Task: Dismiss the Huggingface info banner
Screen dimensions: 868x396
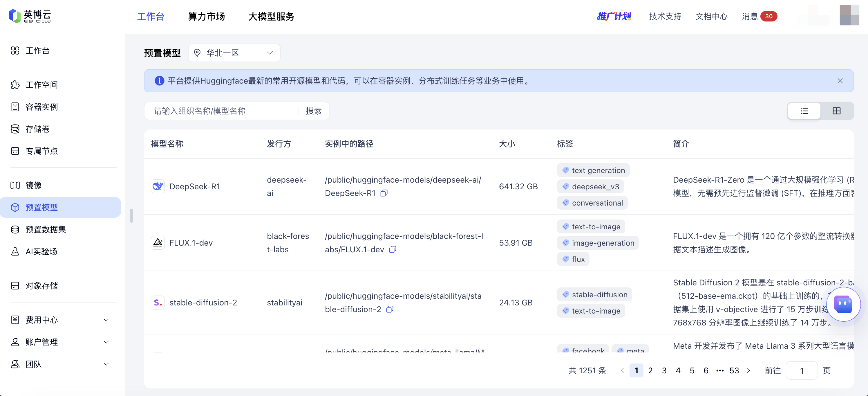Action: [840, 81]
